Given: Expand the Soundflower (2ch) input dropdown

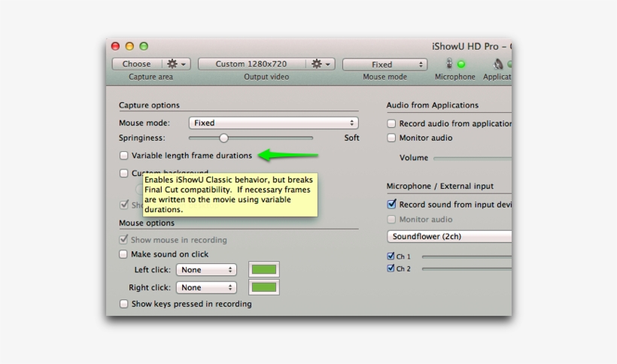Looking at the screenshot, I should point(449,236).
